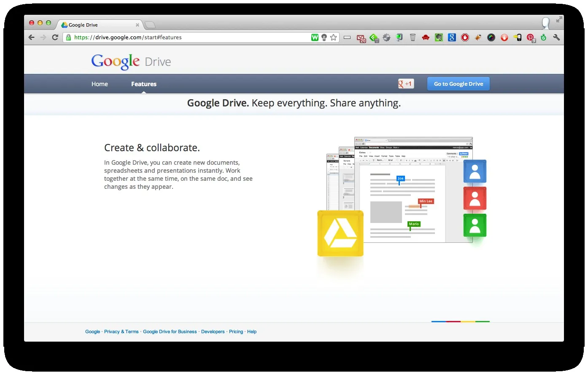Open the phone with yellow arrow extension
This screenshot has width=588, height=375.
[518, 37]
